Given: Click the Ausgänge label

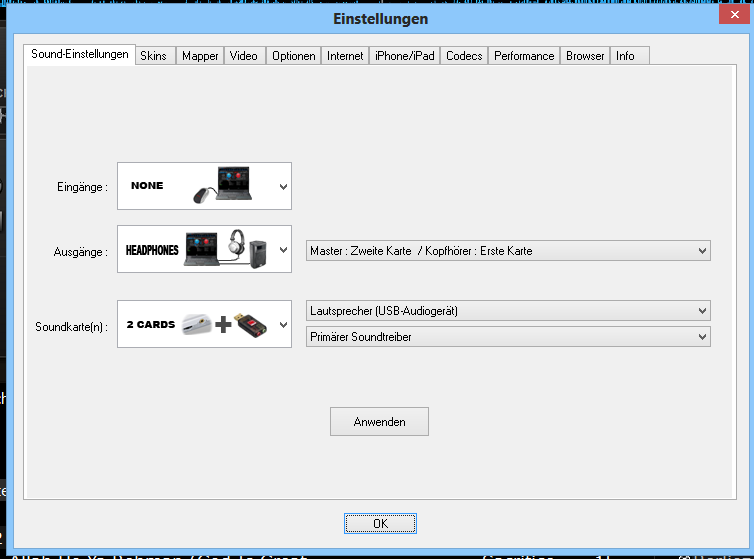Looking at the screenshot, I should (81, 252).
